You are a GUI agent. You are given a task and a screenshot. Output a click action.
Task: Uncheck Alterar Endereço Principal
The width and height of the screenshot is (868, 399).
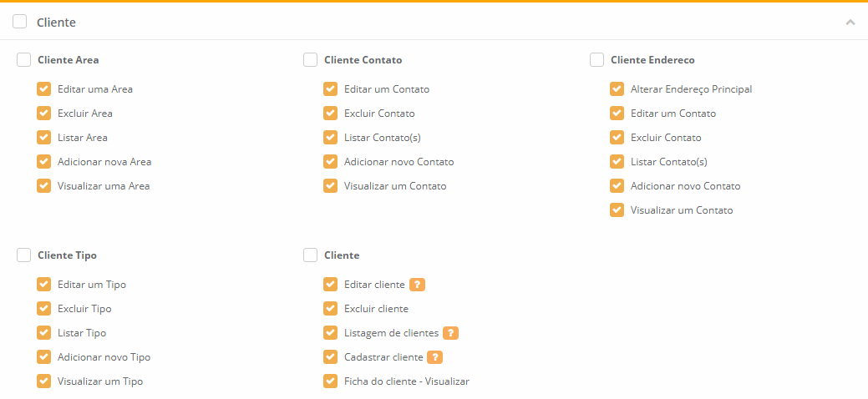point(617,89)
